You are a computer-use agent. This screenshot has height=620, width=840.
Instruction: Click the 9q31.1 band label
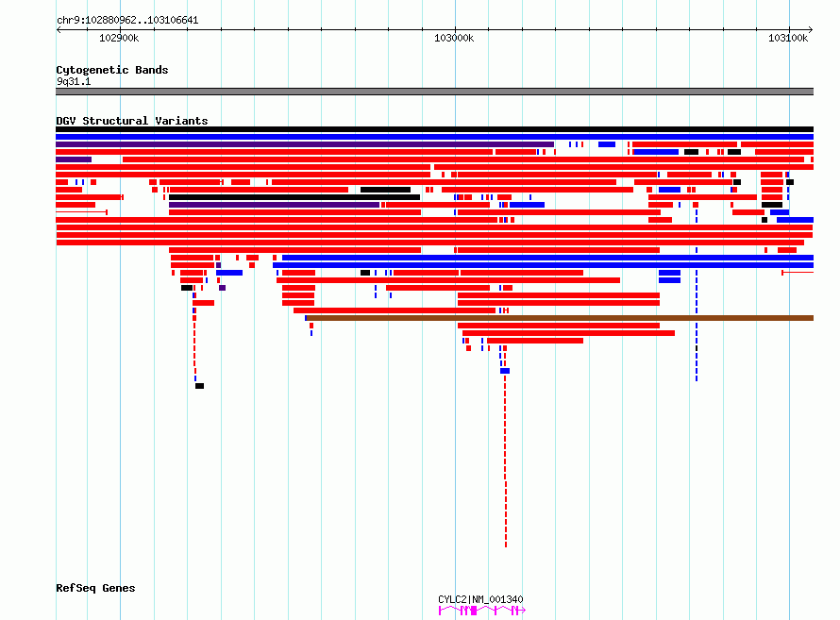tap(74, 81)
